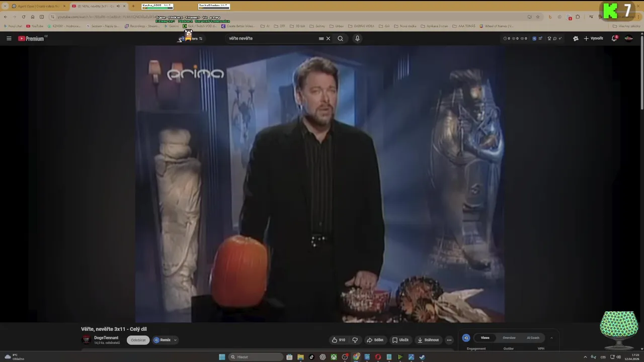The height and width of the screenshot is (362, 644).
Task: Open browser three-dot menu
Action: [639, 17]
